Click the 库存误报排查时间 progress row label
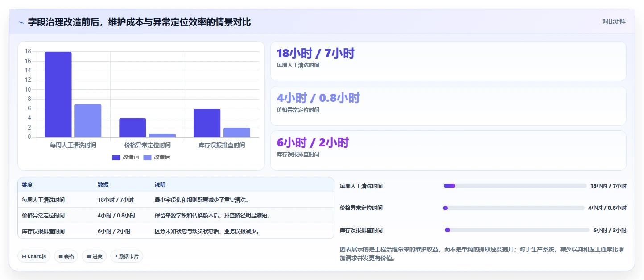This screenshot has width=644, height=280. [361, 230]
